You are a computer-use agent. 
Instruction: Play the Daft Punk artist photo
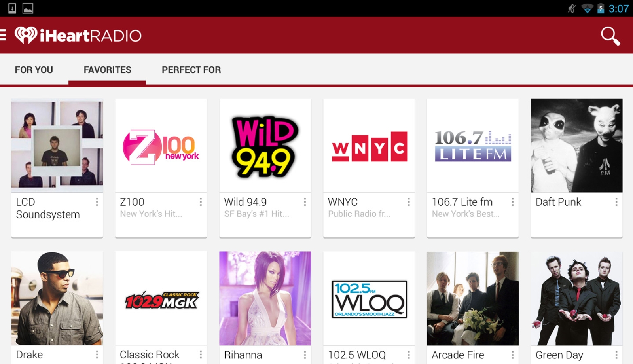click(577, 145)
